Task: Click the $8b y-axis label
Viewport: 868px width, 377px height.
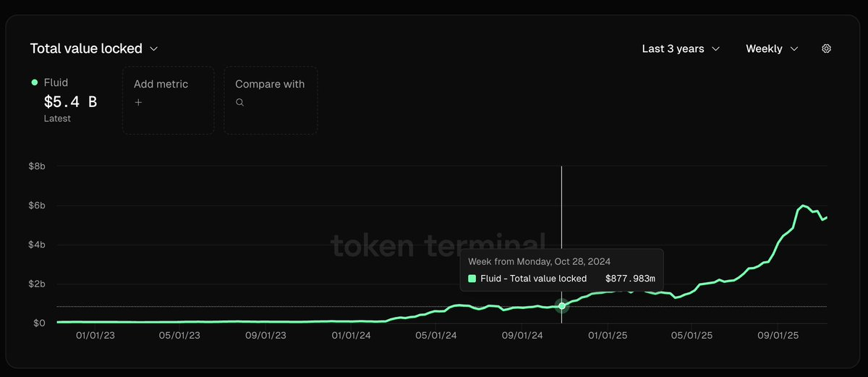Action: [35, 166]
